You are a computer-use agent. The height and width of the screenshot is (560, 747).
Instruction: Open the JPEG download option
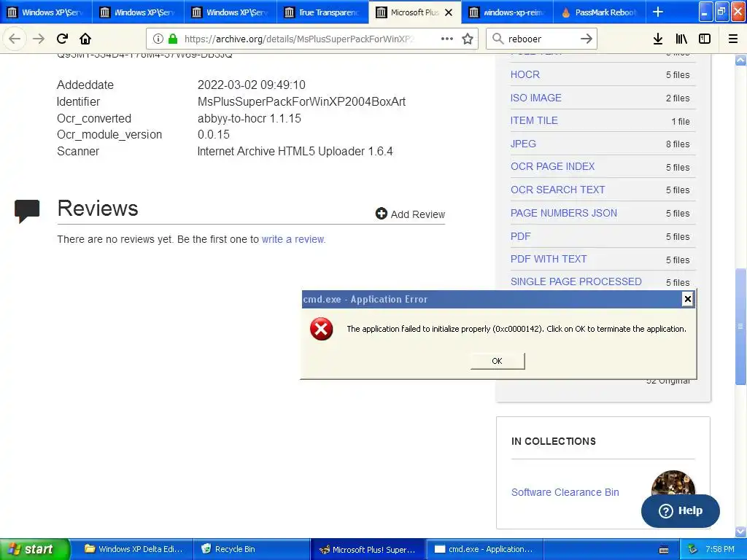pyautogui.click(x=523, y=144)
